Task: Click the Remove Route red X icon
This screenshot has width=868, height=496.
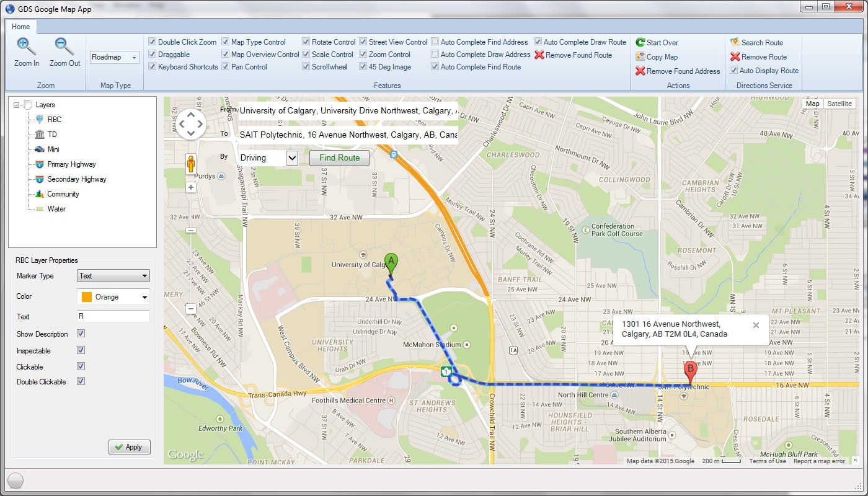Action: click(x=735, y=56)
